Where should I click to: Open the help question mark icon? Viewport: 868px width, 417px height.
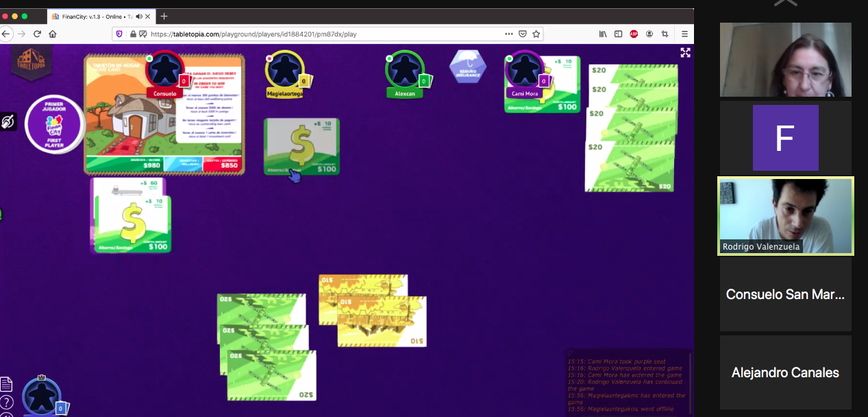(6, 402)
